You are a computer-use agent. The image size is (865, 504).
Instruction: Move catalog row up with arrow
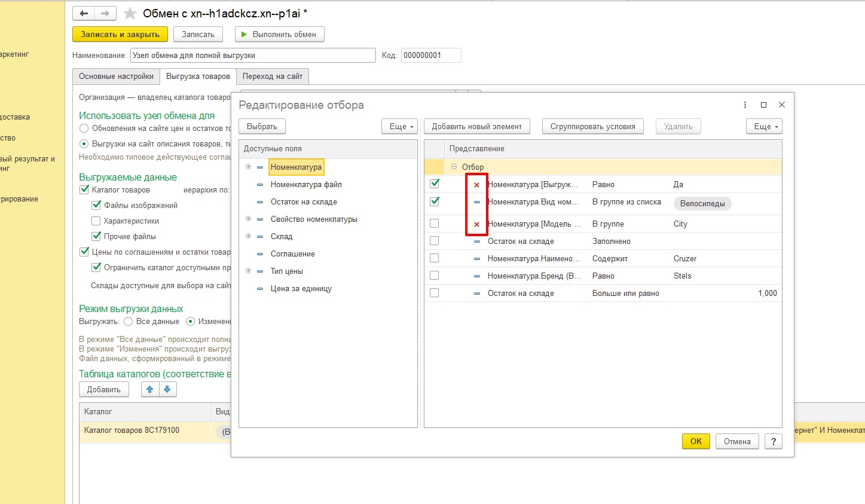(149, 389)
